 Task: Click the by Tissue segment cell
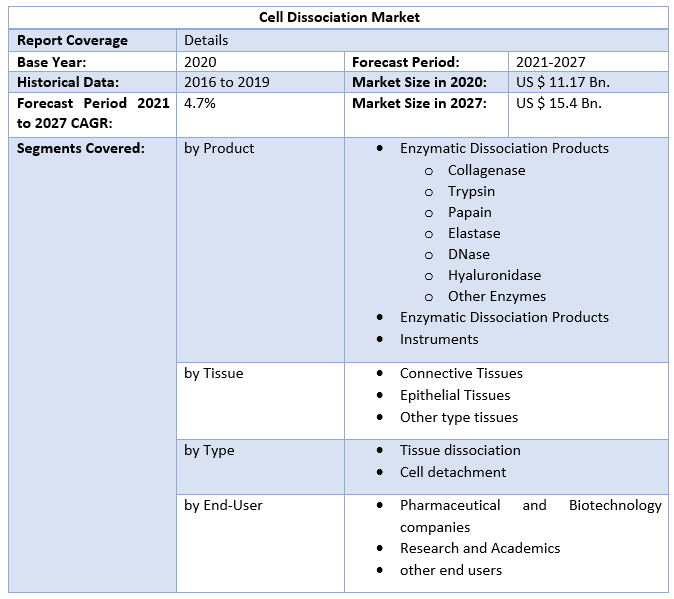pos(214,373)
